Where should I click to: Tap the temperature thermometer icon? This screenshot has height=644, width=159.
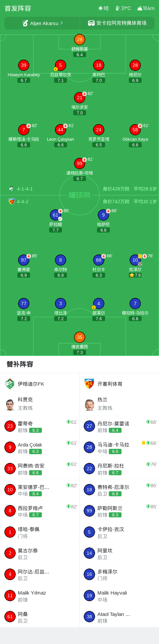coord(117,8)
